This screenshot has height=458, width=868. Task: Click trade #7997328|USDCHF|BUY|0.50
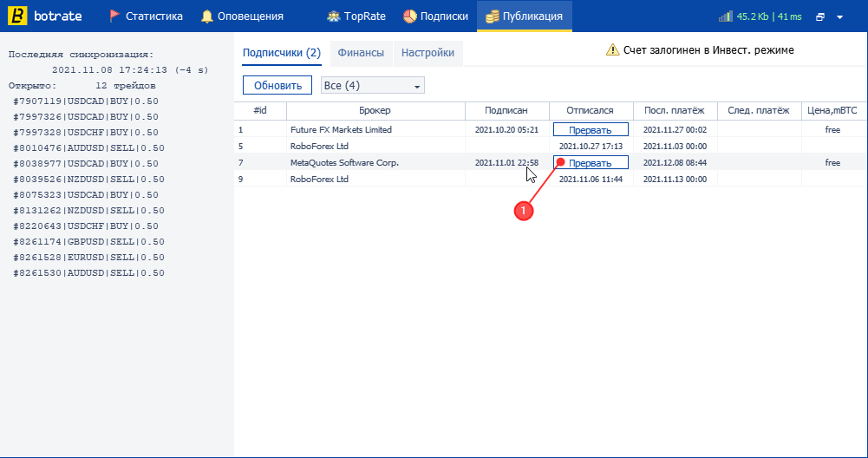click(86, 133)
